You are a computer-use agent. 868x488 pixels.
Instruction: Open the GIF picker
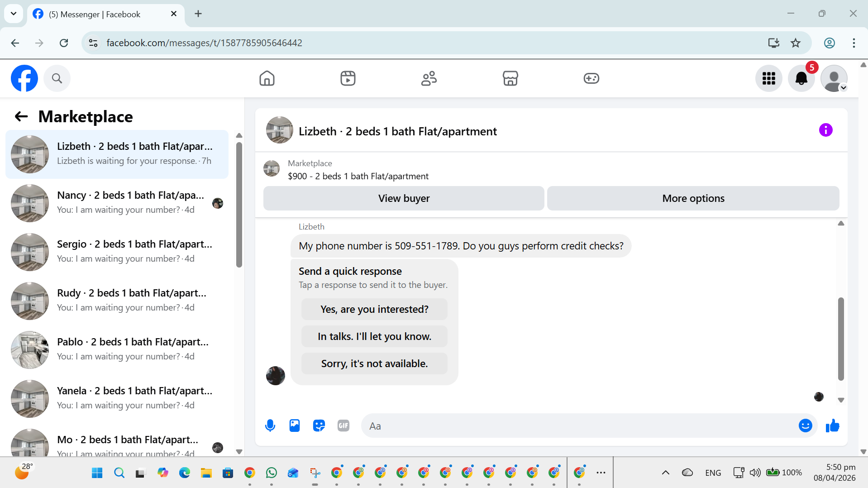pos(343,426)
